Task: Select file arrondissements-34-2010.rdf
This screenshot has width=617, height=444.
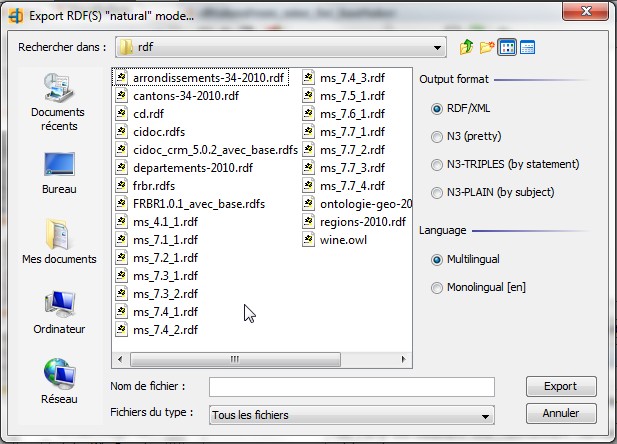Action: [201, 78]
